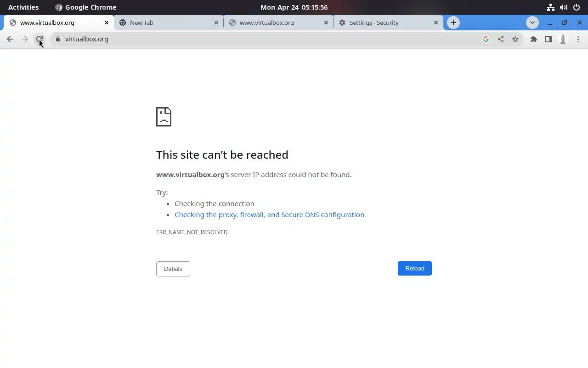Switch to the New Tab tab
This screenshot has height=368, width=588.
169,23
